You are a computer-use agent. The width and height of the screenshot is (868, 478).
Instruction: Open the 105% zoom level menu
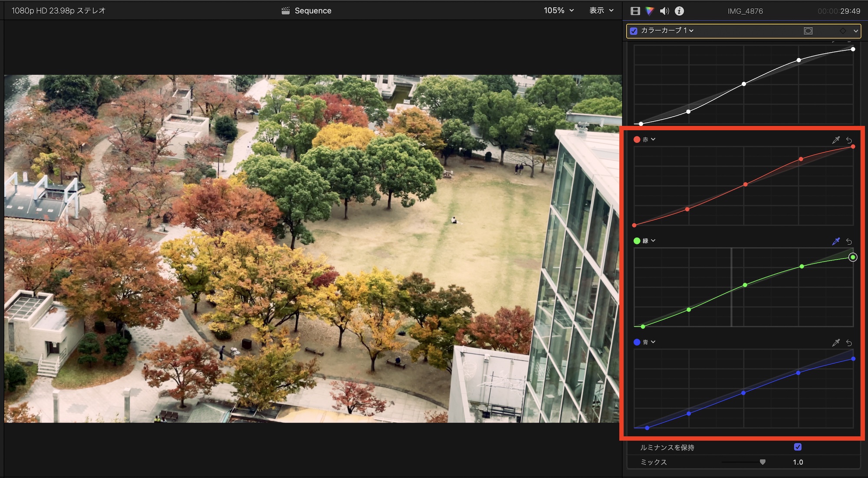pyautogui.click(x=559, y=10)
